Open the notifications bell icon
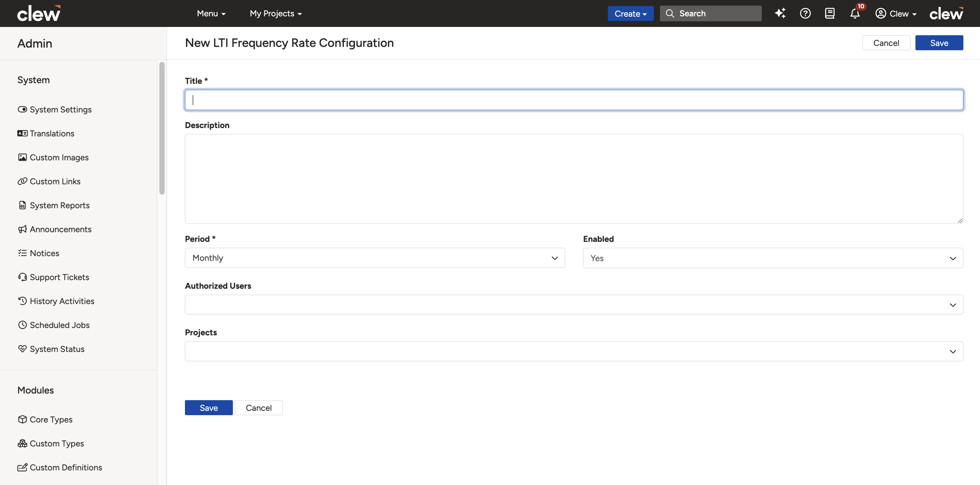This screenshot has height=485, width=980. [855, 14]
